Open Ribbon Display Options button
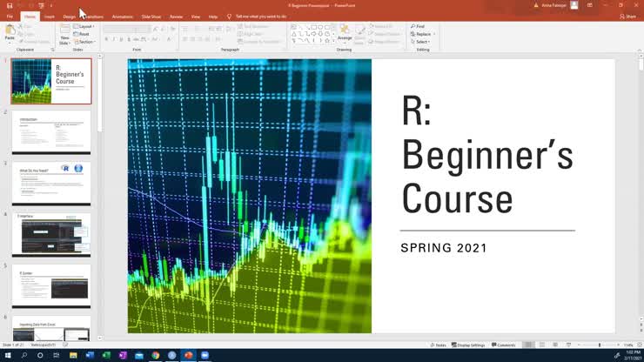The width and height of the screenshot is (644, 362). tap(590, 5)
